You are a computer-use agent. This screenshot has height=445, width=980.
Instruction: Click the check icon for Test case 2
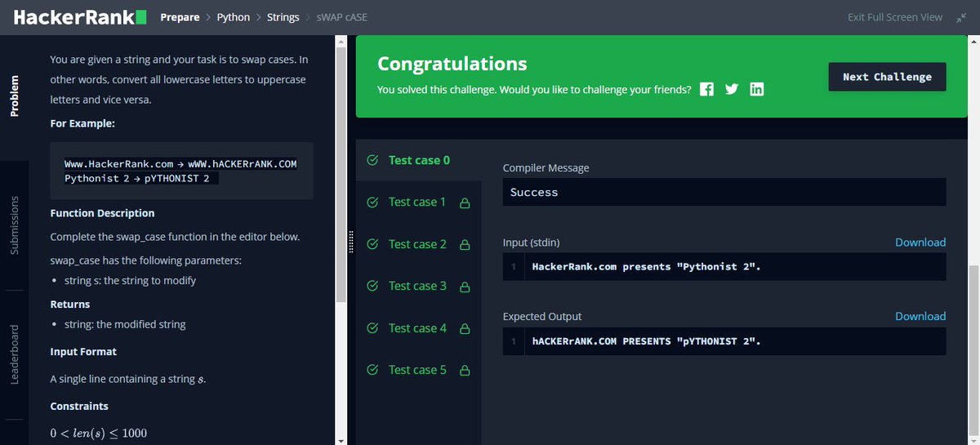click(x=372, y=244)
